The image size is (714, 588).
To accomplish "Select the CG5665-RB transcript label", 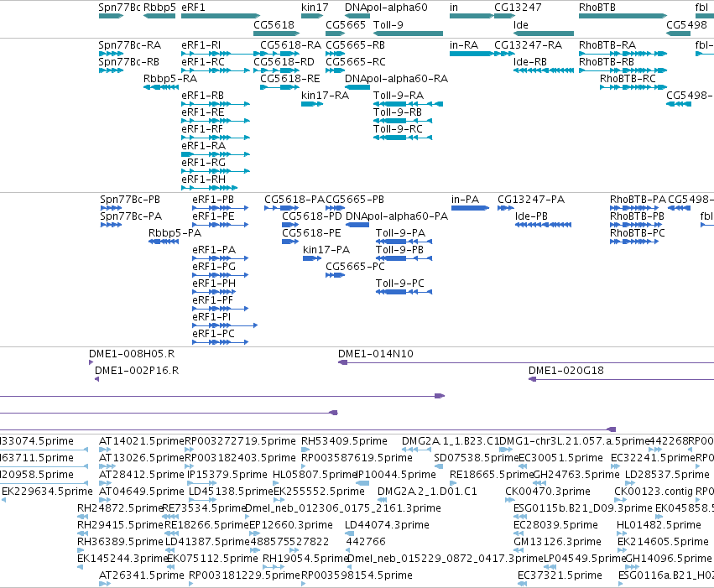I will point(355,45).
